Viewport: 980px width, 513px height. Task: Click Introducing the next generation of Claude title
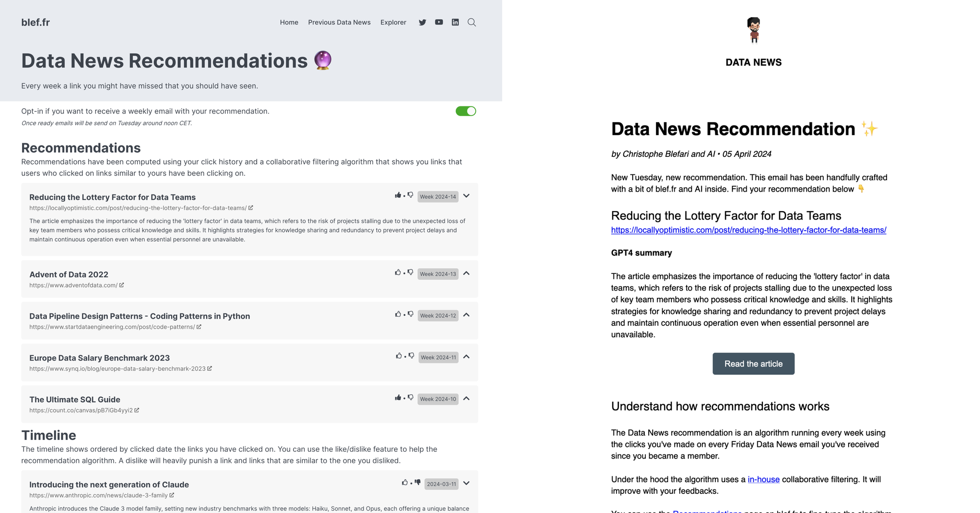(x=109, y=485)
